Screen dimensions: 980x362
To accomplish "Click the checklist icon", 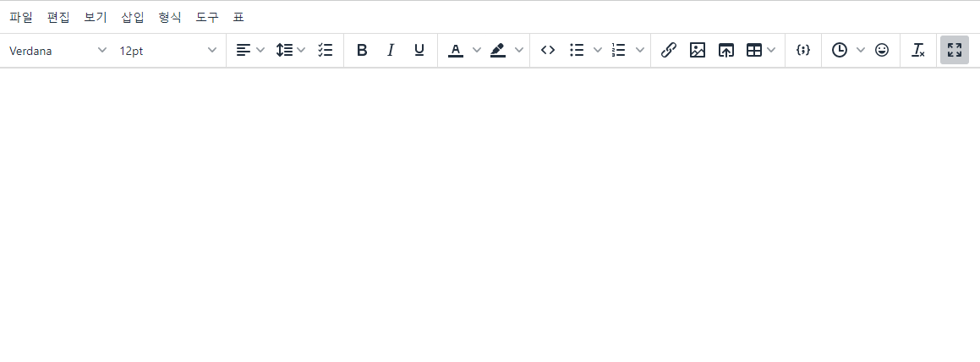I will [326, 51].
